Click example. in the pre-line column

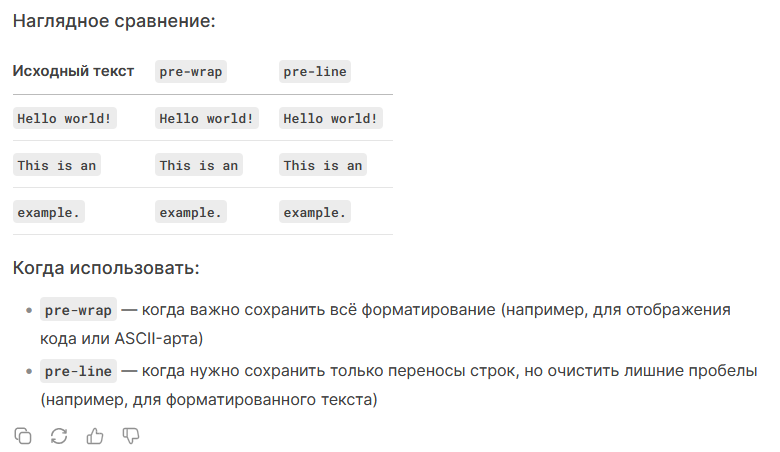pyautogui.click(x=314, y=212)
